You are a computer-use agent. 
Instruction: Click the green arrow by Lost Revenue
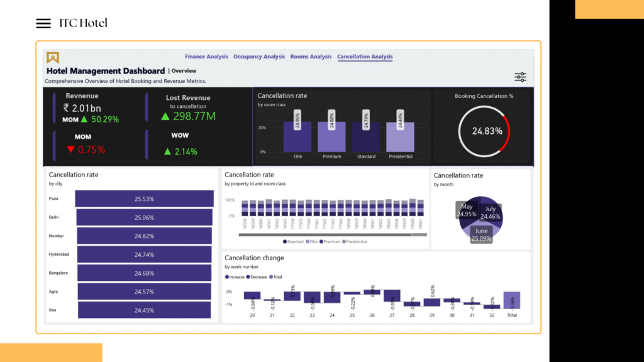point(165,116)
